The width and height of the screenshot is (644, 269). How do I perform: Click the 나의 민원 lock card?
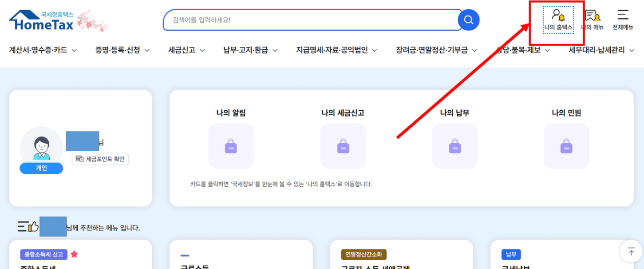[566, 146]
